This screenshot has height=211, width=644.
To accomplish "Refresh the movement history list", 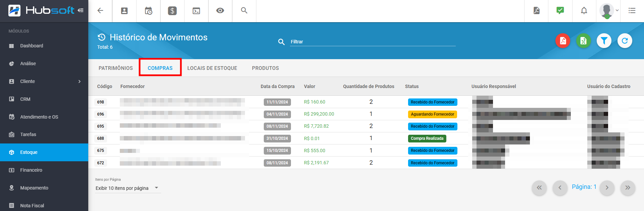I will click(x=625, y=41).
